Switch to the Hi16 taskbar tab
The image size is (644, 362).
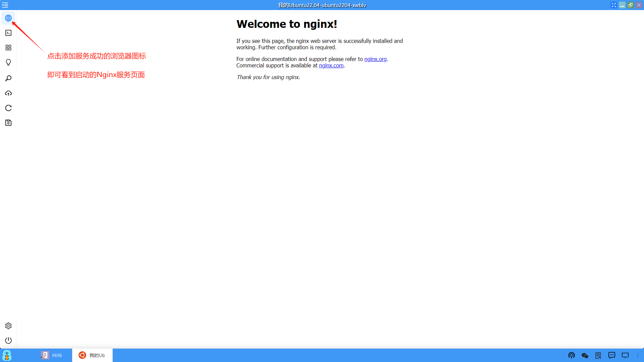point(52,355)
